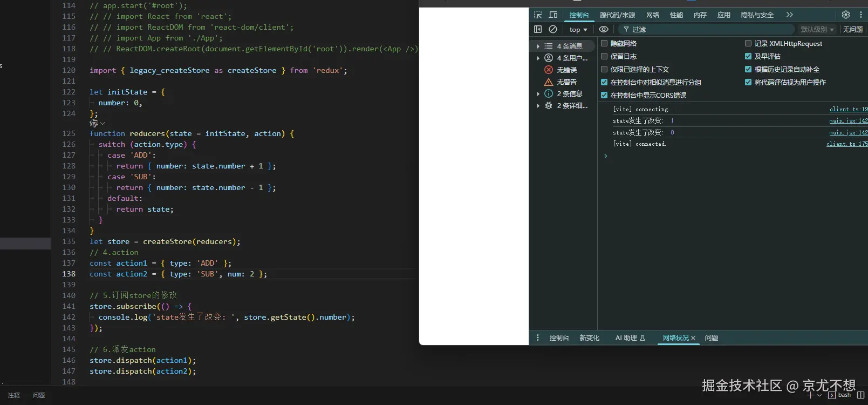Open DevTools three-dot customize menu
868x405 pixels.
861,15
